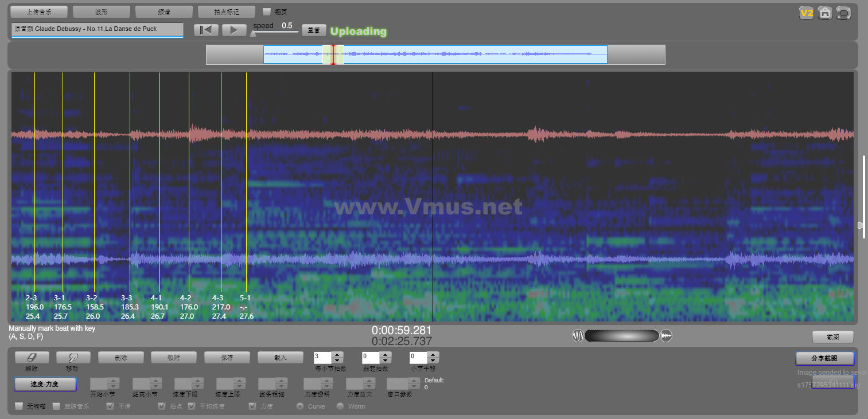Screen dimensions: 868x419
Task: Click the small waveform icon left of zoom slider
Action: point(578,336)
